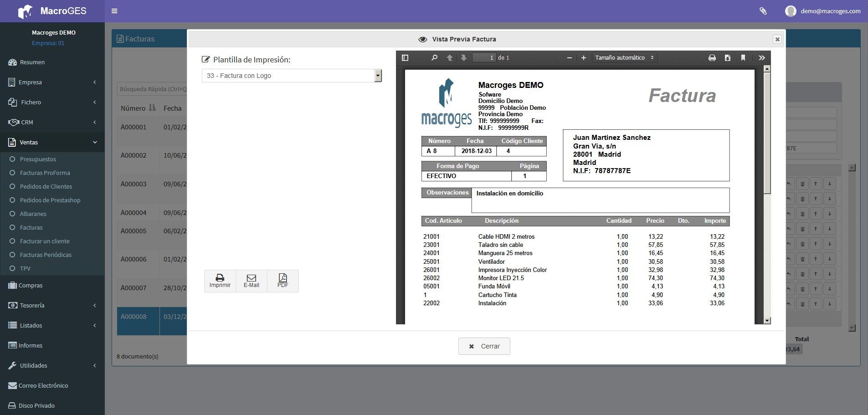The image size is (868, 415).
Task: Open the Facturas submenu item
Action: click(x=31, y=227)
